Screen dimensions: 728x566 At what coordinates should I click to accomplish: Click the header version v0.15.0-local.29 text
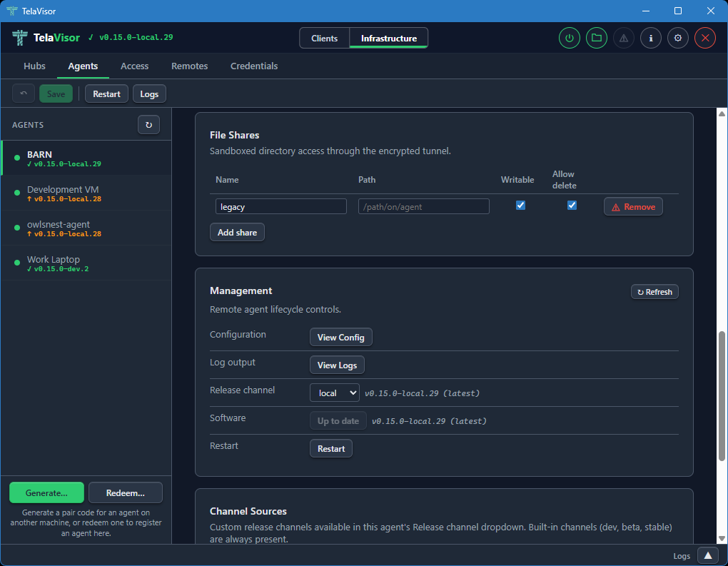(136, 37)
